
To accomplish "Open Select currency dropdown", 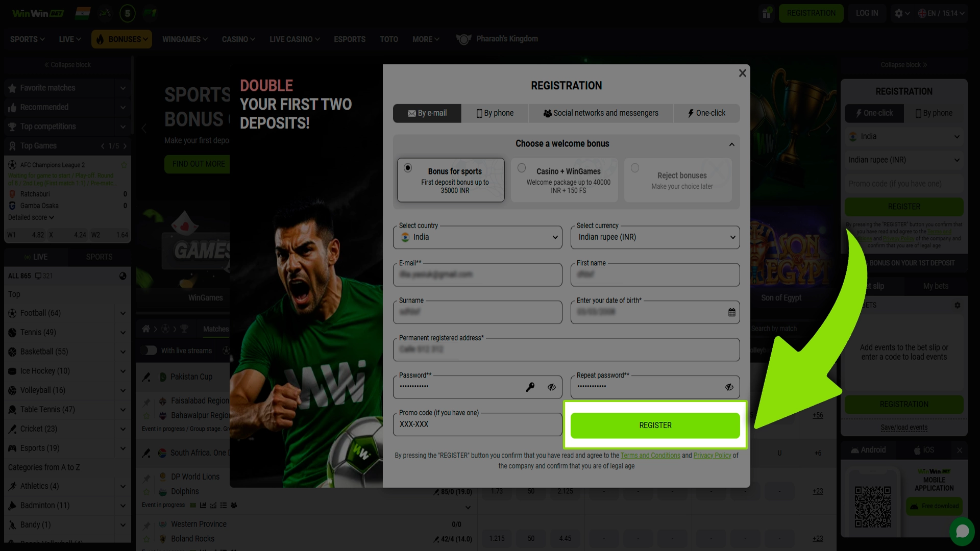I will coord(655,237).
